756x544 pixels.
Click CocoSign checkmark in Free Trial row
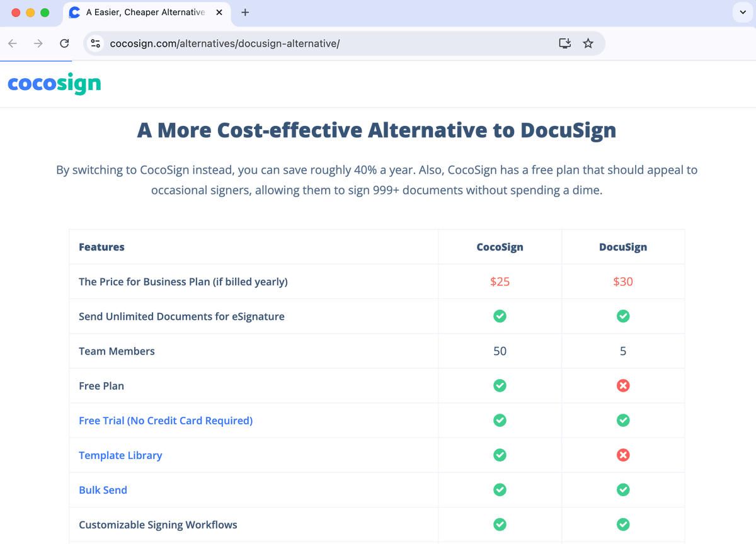pyautogui.click(x=500, y=420)
